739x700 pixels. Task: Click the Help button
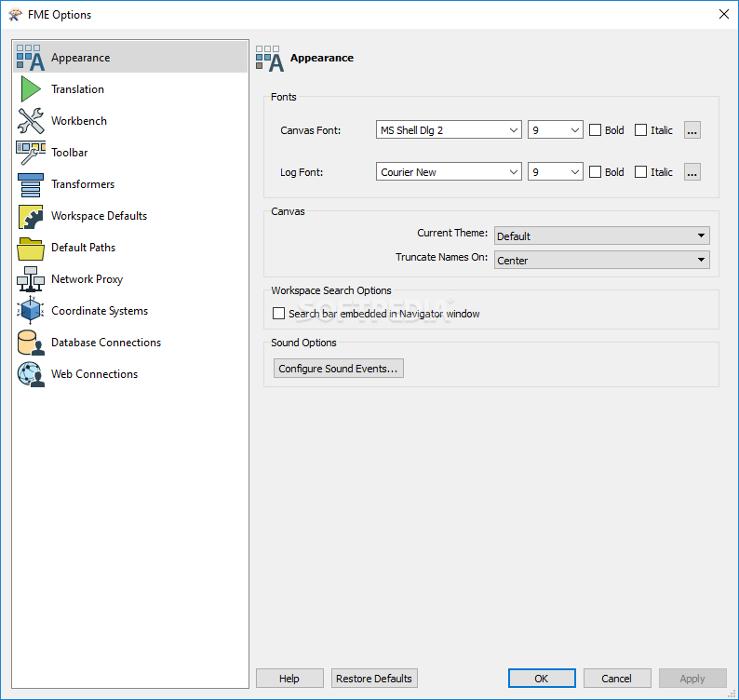click(x=289, y=679)
